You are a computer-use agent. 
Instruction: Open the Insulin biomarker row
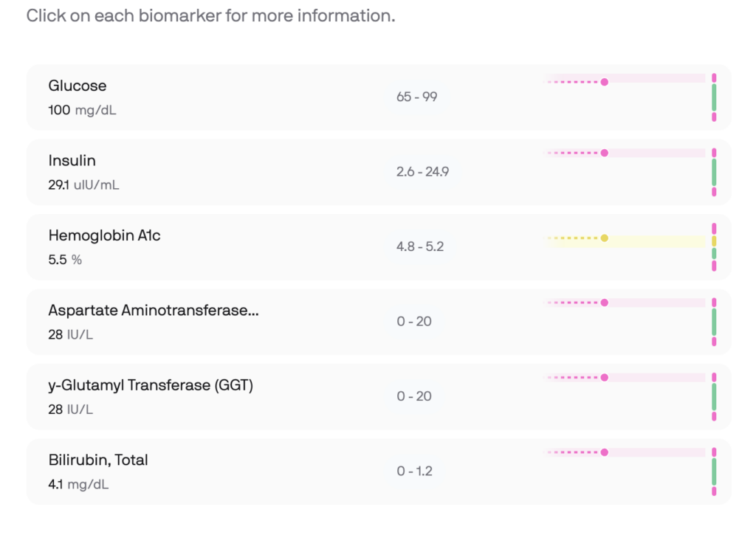[72, 161]
